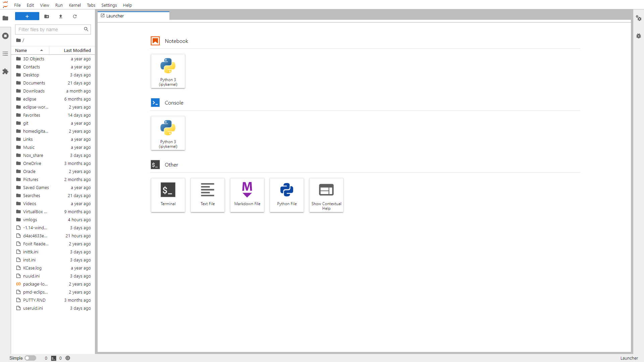Open the Documents folder

tap(34, 83)
